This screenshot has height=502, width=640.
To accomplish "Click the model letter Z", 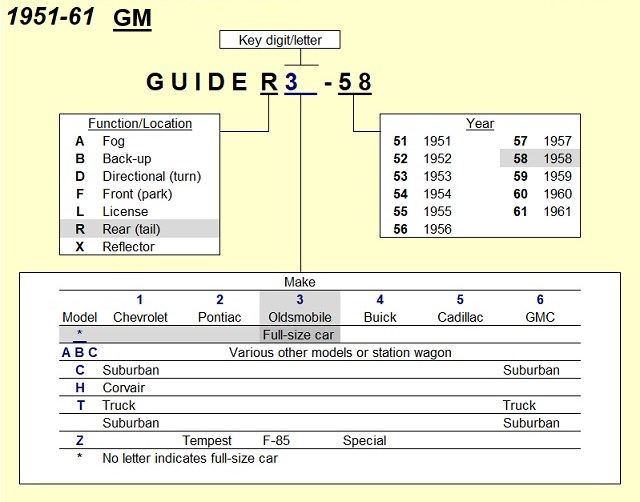I will point(80,440).
